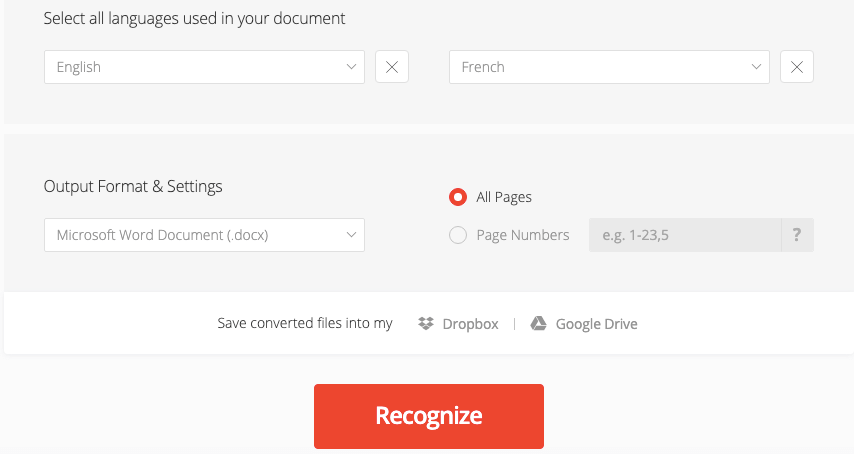Viewport: 854px width, 454px height.
Task: Remove the French language selection
Action: pos(797,67)
